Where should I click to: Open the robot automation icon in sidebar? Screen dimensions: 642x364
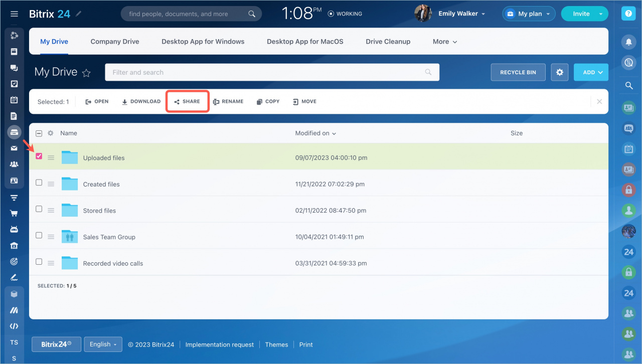14,229
